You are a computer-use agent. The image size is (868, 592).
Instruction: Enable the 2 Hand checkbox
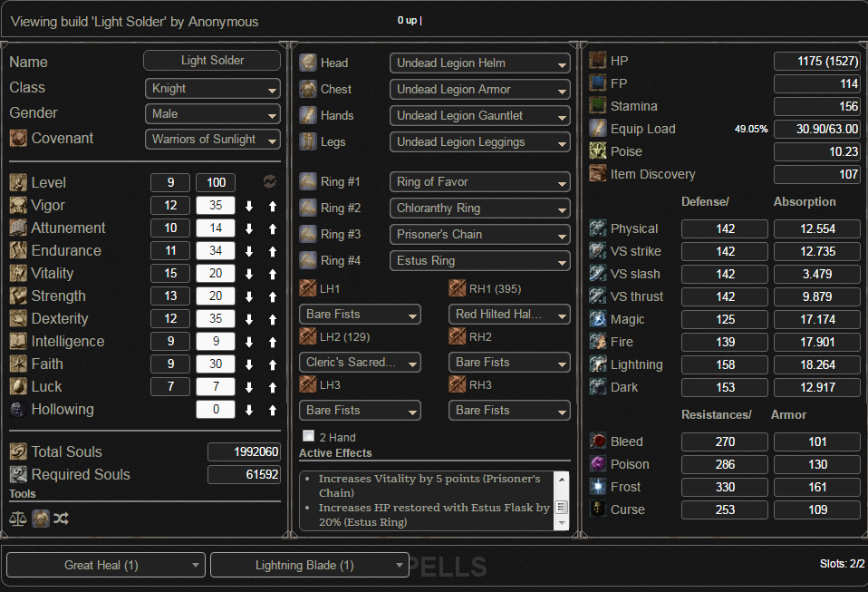309,436
